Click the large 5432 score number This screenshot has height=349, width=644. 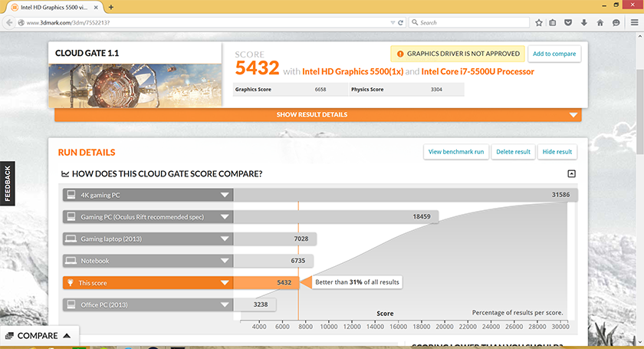257,68
